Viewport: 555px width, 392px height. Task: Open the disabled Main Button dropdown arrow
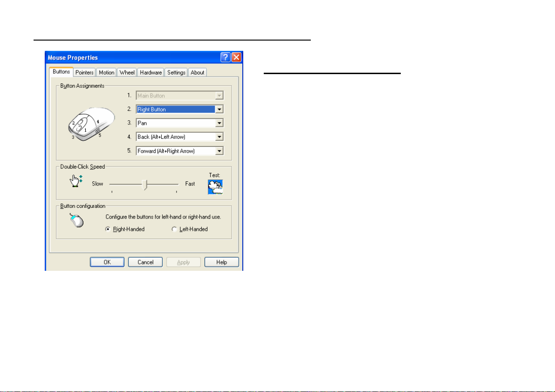click(x=219, y=96)
